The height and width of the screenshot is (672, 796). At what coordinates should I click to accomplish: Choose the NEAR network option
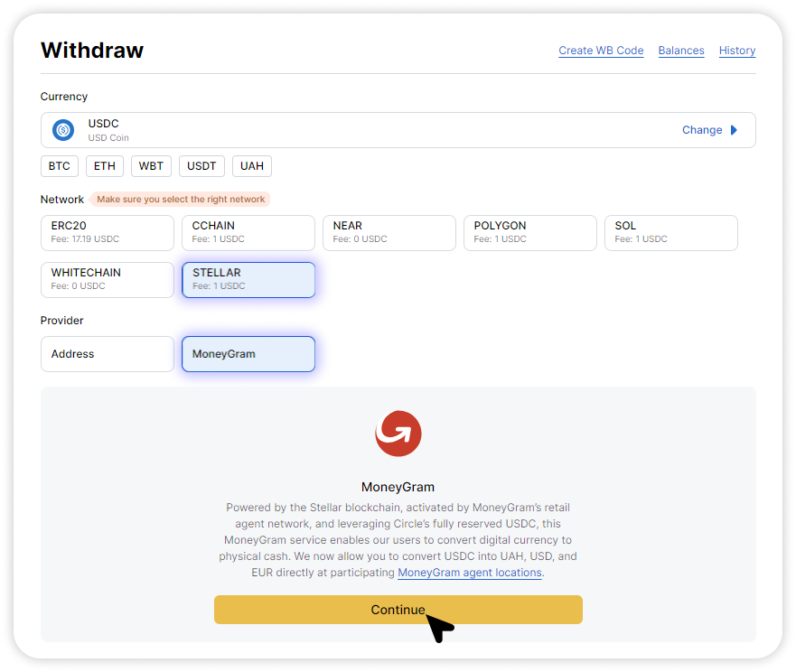click(389, 233)
